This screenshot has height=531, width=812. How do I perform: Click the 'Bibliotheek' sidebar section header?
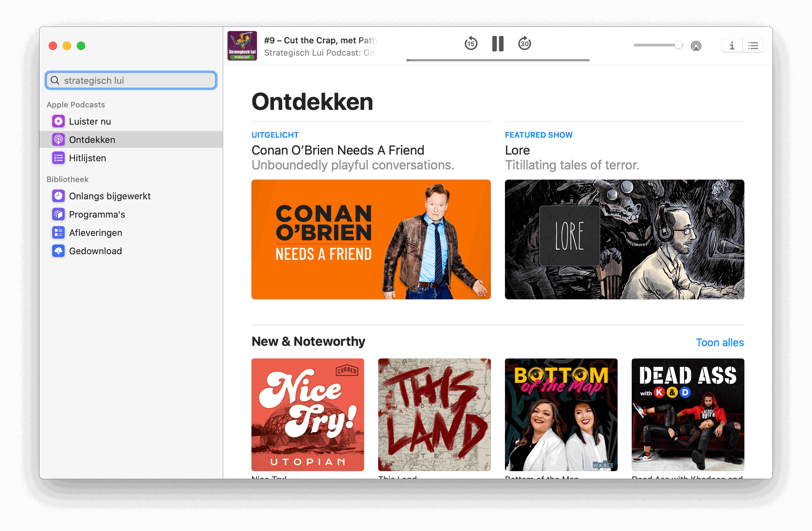[x=67, y=179]
